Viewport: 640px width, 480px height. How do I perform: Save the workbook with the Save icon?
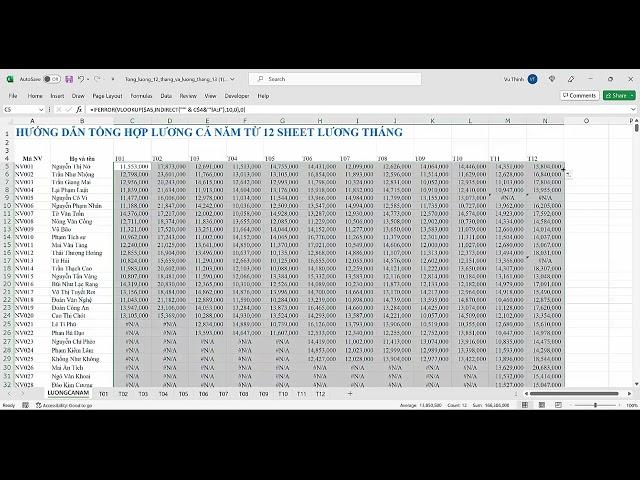69,79
